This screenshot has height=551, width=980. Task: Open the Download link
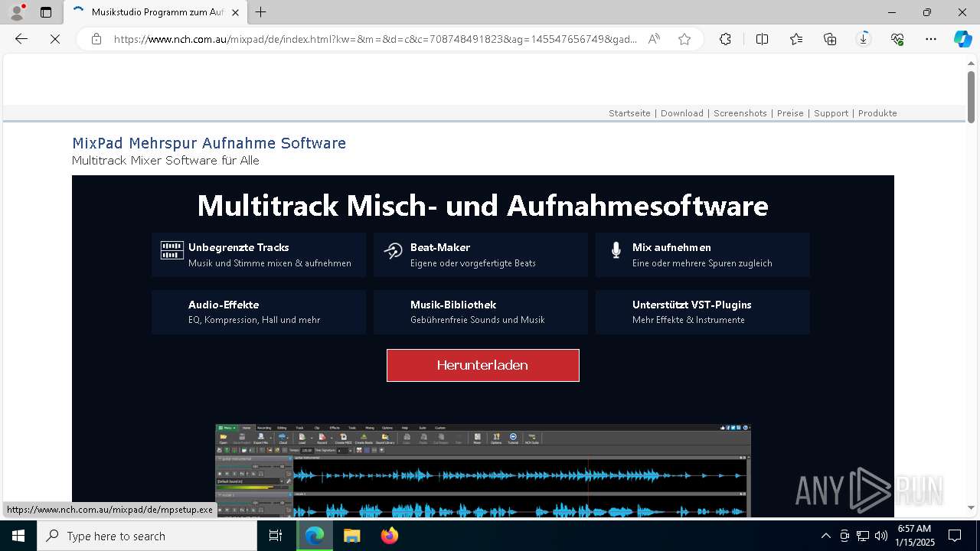[x=682, y=113]
